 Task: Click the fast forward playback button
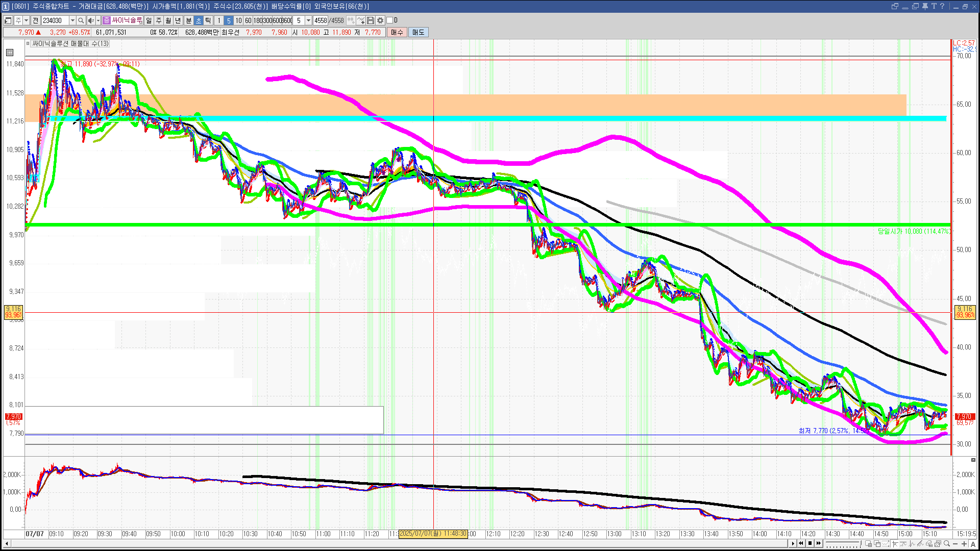(819, 543)
